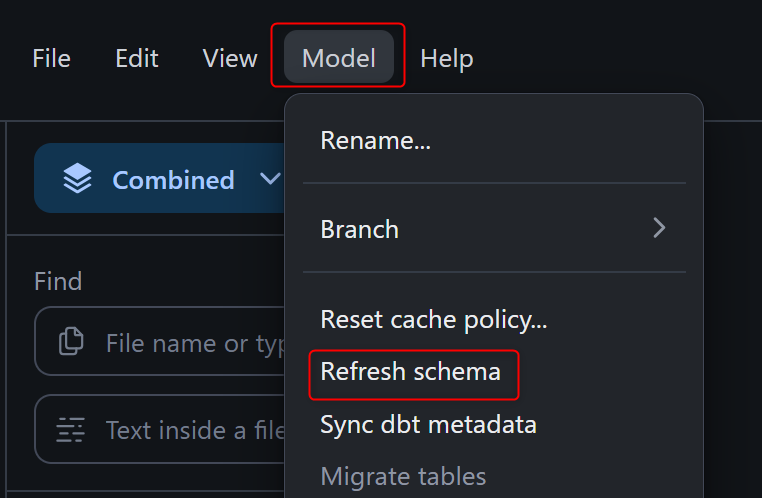Open the View menu

point(230,58)
